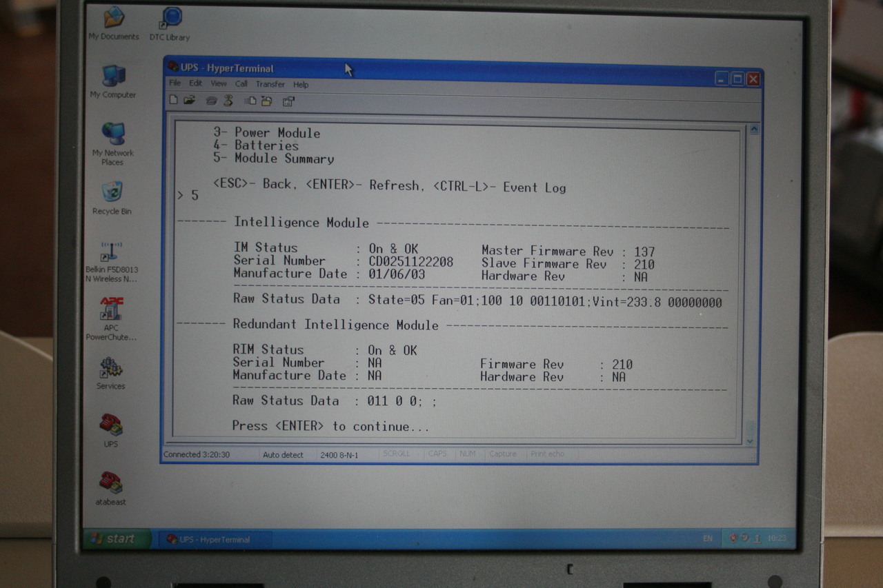Click the Properties toolbar icon
The width and height of the screenshot is (883, 588).
coord(288,101)
